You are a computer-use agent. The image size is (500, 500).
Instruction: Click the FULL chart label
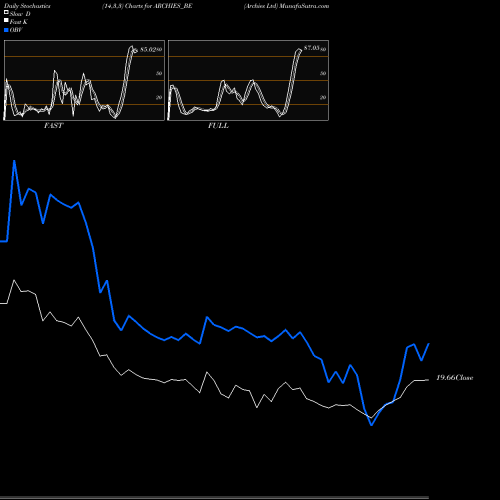point(218,126)
